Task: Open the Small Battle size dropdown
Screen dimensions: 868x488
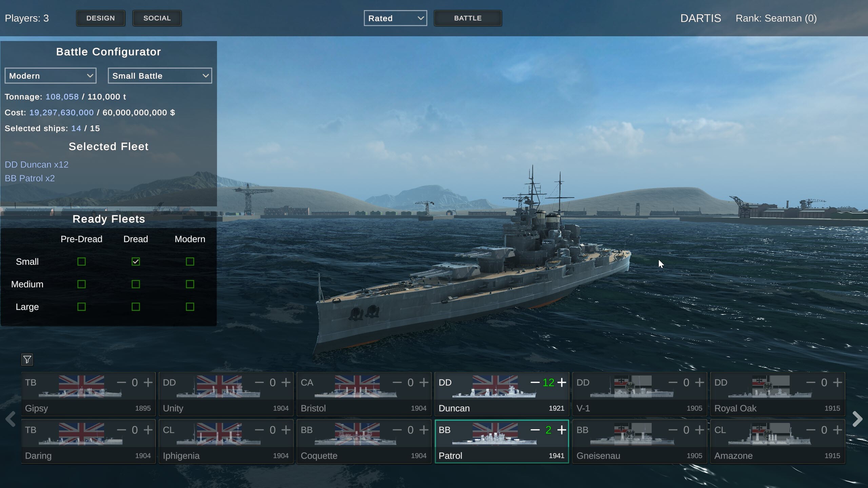Action: 159,75
